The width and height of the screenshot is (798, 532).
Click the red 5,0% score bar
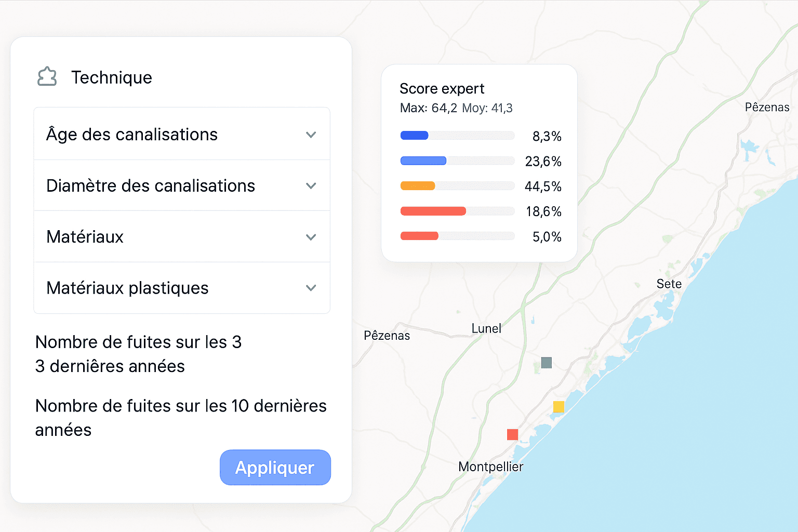coord(419,236)
